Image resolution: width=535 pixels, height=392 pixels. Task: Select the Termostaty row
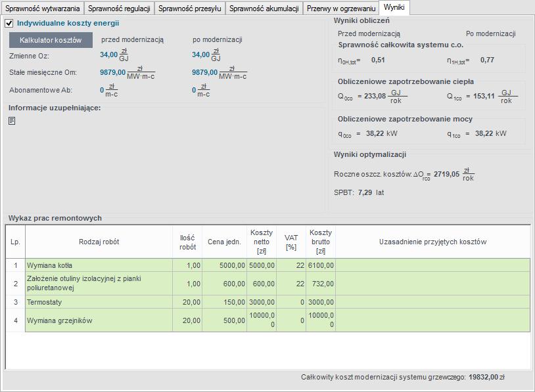268,302
